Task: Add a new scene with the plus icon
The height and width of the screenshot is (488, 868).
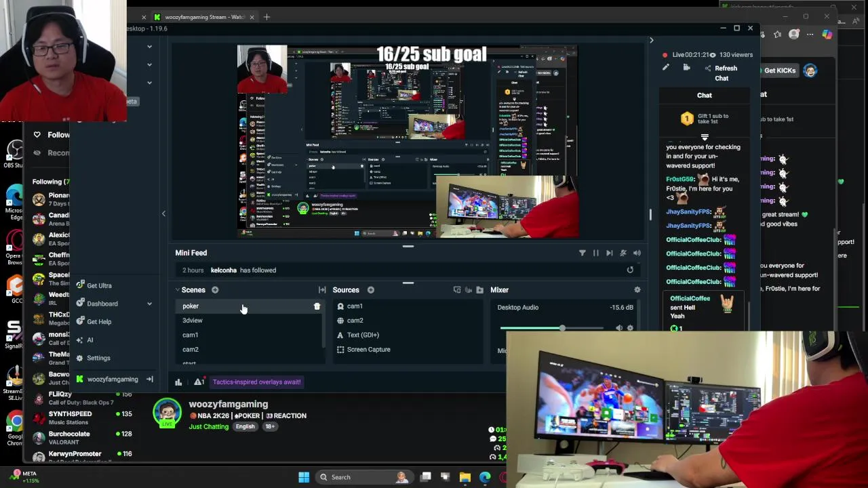Action: [x=215, y=290]
